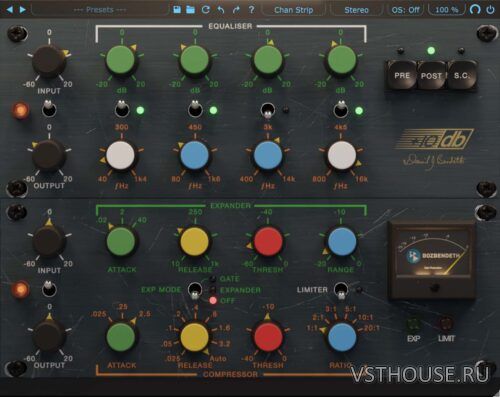This screenshot has width=500, height=397.
Task: Click the phase invert circle icon
Action: coord(475,10)
